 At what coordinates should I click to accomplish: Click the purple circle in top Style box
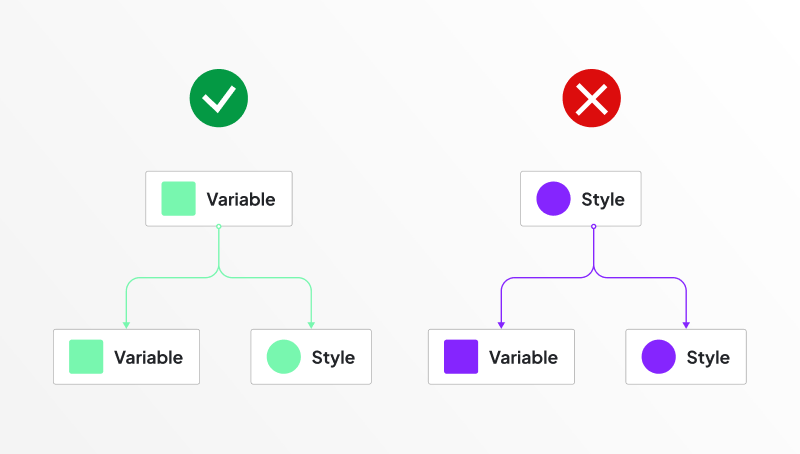[x=553, y=198]
